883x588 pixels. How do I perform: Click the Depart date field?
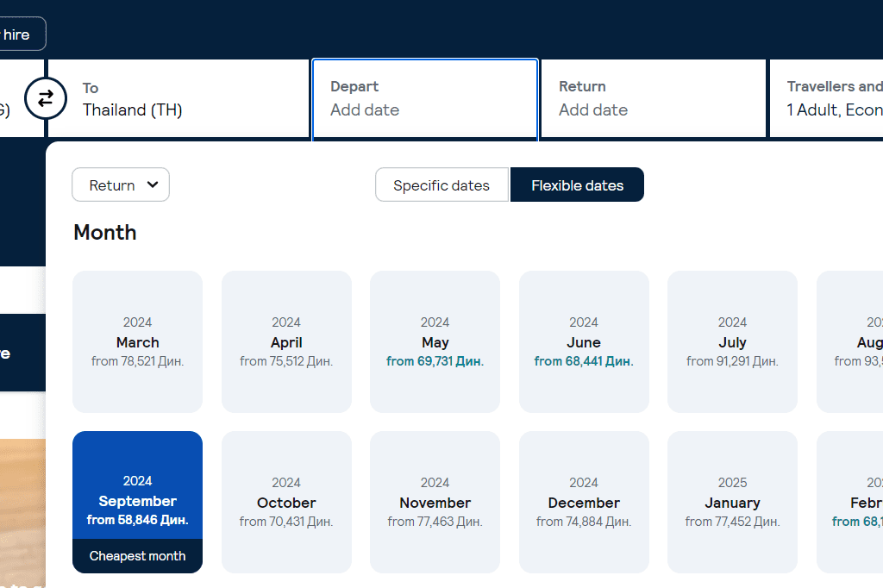[x=425, y=98]
